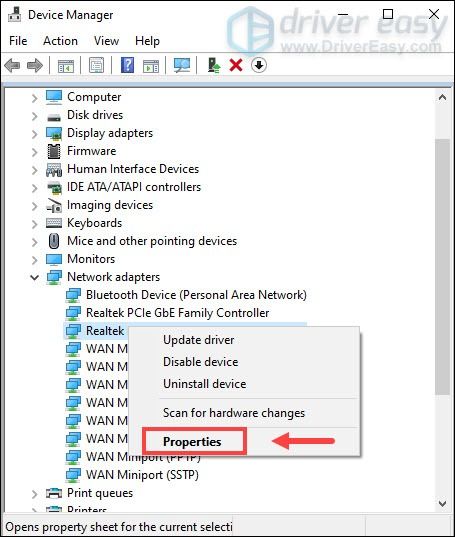Click the scrollbar down arrow

point(442,504)
